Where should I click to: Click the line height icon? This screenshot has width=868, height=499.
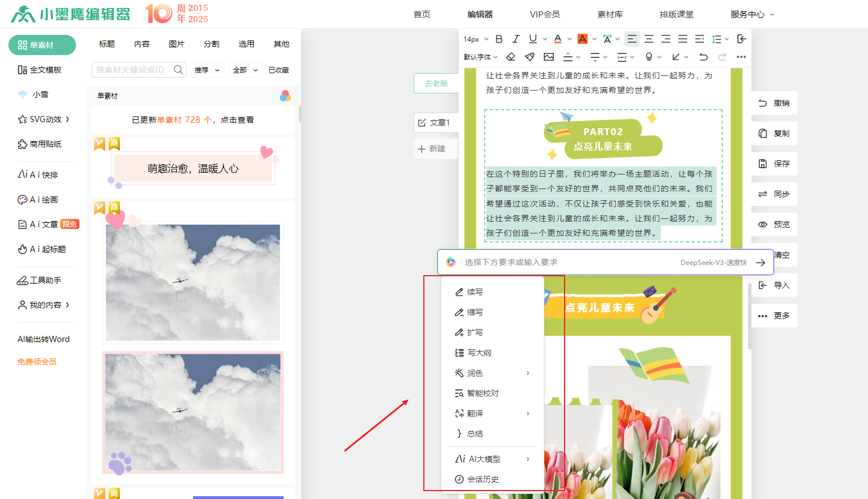pyautogui.click(x=717, y=39)
